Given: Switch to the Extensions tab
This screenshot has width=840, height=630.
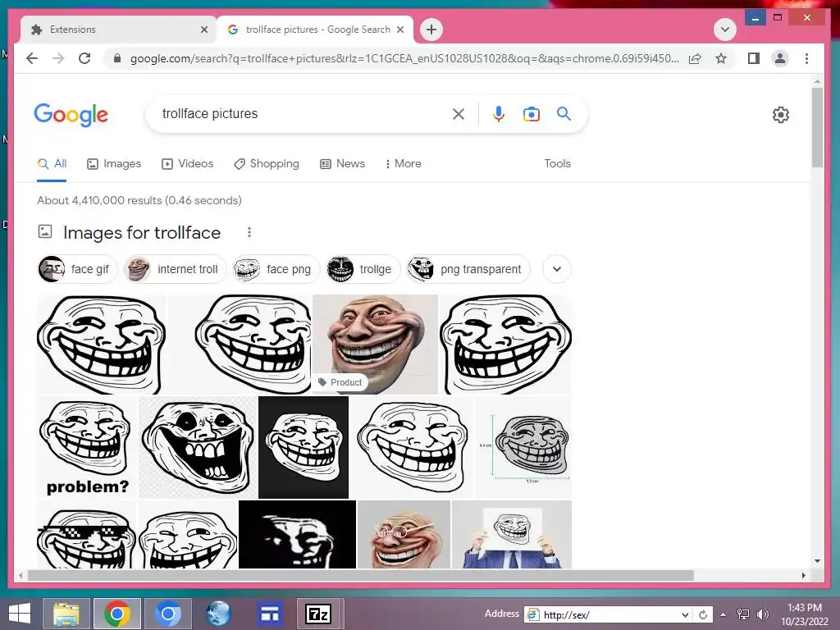Looking at the screenshot, I should click(119, 30).
